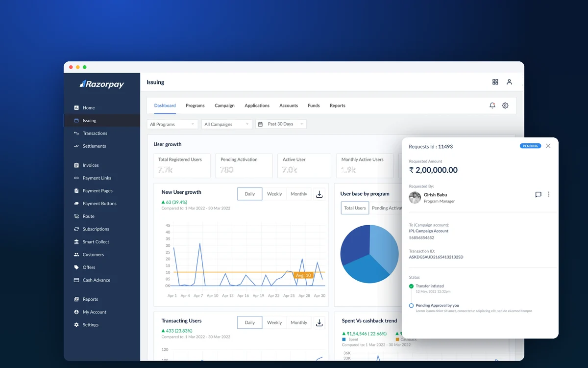
Task: Click the Razorpay logo
Action: click(102, 84)
